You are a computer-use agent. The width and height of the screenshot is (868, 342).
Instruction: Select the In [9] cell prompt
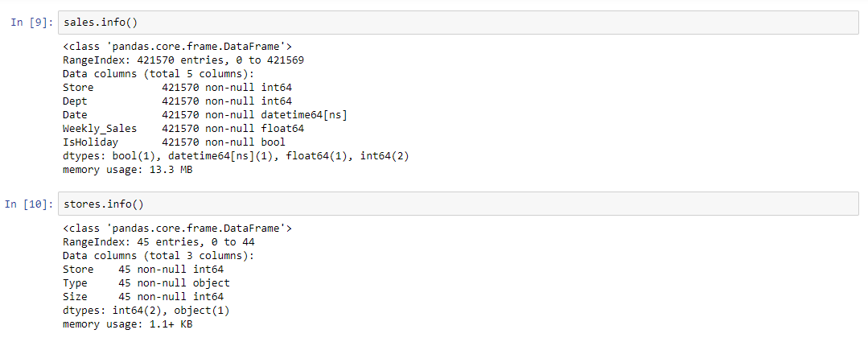point(31,23)
